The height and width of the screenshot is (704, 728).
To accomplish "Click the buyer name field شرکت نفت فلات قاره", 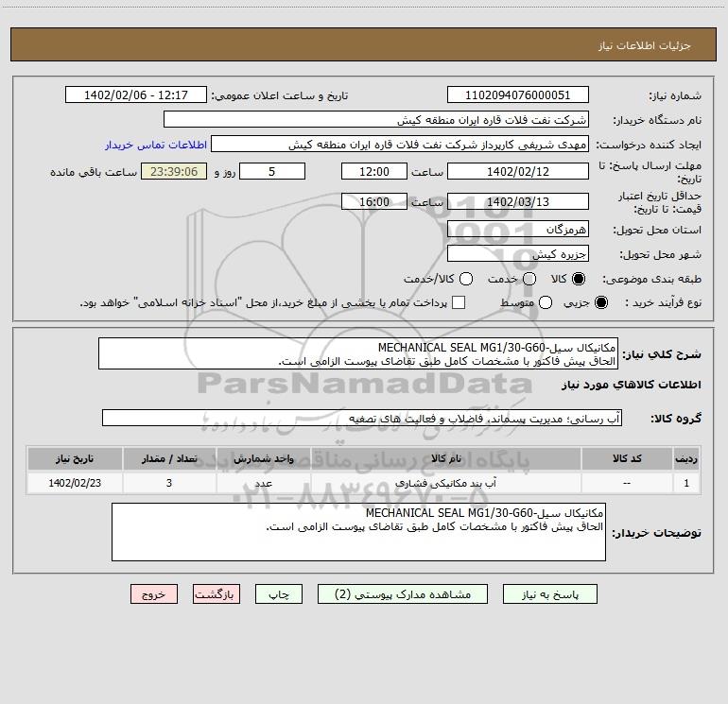I will [x=376, y=119].
